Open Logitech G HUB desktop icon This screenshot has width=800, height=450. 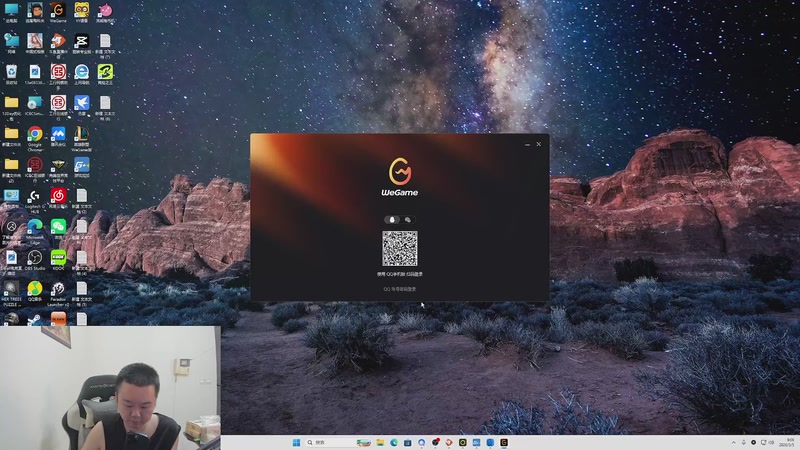[35, 199]
